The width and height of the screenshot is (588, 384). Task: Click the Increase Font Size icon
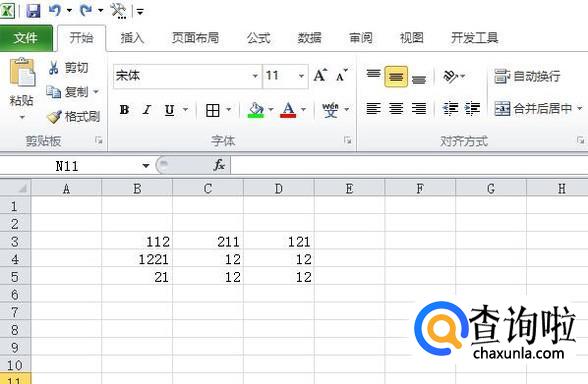[x=321, y=75]
